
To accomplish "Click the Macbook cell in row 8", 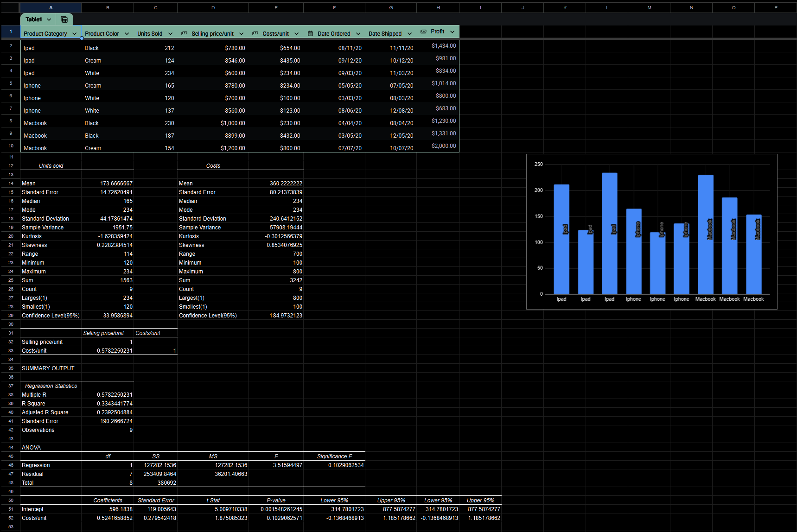I will (x=35, y=123).
